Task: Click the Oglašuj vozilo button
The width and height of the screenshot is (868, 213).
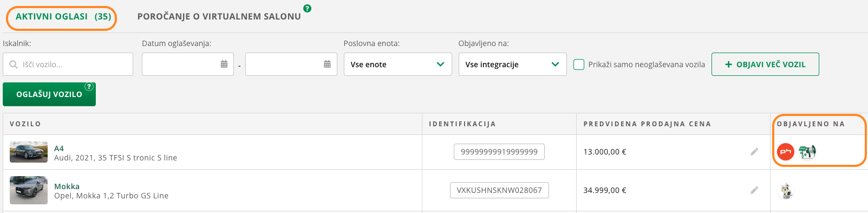Action: [x=49, y=94]
